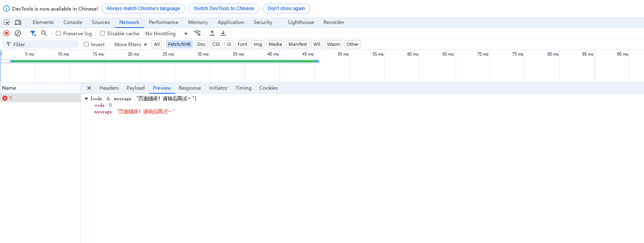
Task: Enable the Disable cache checkbox
Action: coord(102,33)
